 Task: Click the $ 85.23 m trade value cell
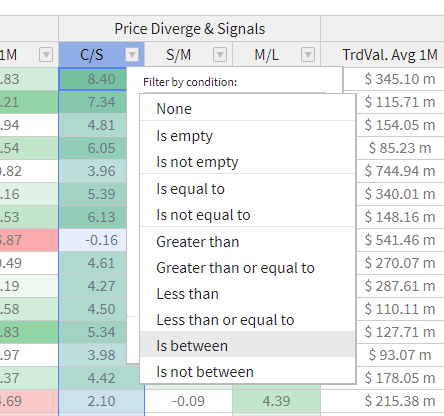click(x=400, y=148)
